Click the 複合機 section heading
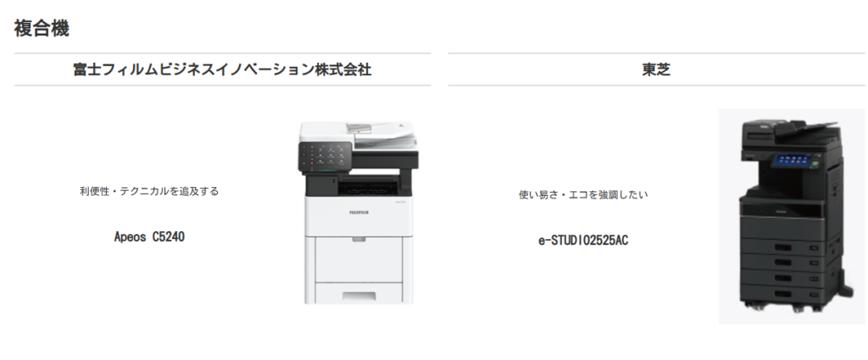 point(42,29)
